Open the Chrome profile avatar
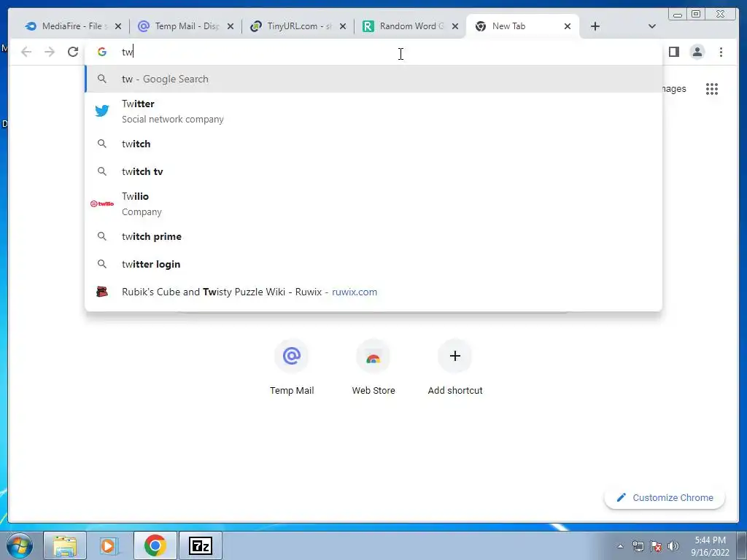This screenshot has height=560, width=747. tap(697, 52)
